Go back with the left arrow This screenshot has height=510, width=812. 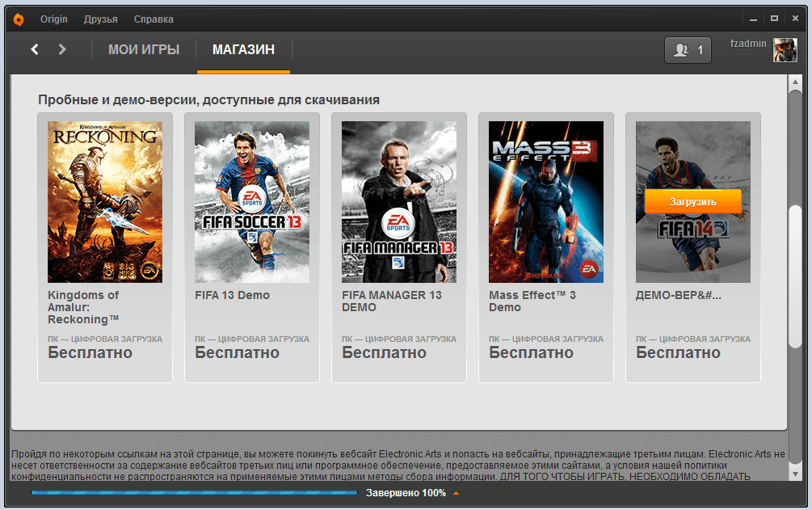click(35, 49)
